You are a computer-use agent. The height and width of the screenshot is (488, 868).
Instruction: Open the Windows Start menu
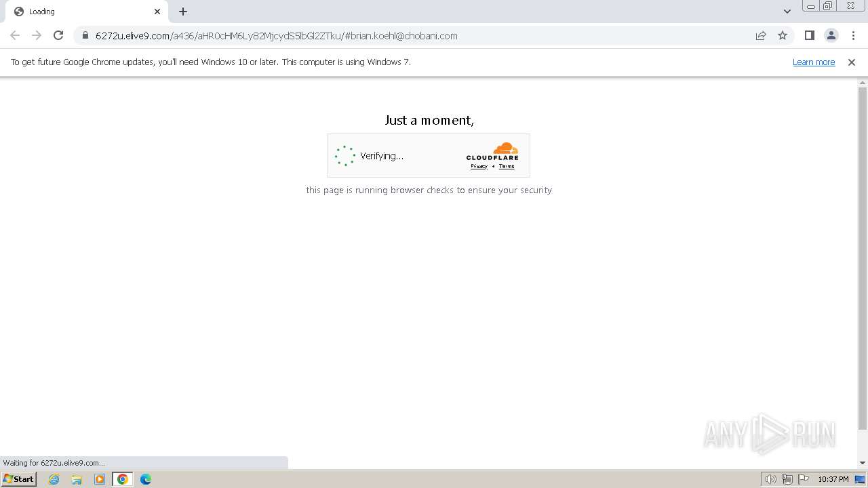[x=18, y=479]
